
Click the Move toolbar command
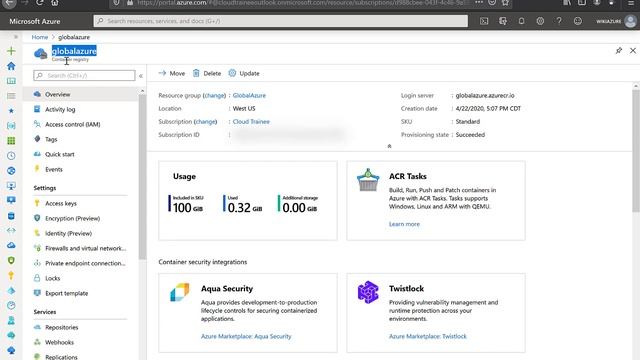(x=172, y=73)
